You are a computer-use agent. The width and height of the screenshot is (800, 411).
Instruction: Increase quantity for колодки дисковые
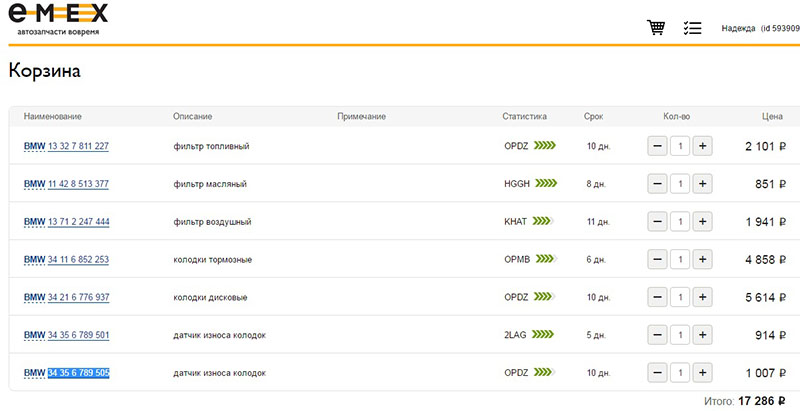(x=703, y=297)
